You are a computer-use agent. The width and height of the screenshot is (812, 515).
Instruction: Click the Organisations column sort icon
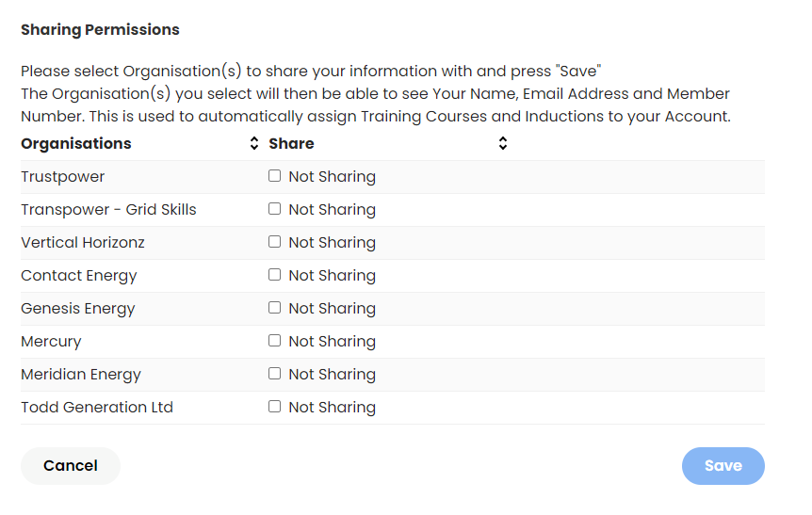tap(253, 144)
